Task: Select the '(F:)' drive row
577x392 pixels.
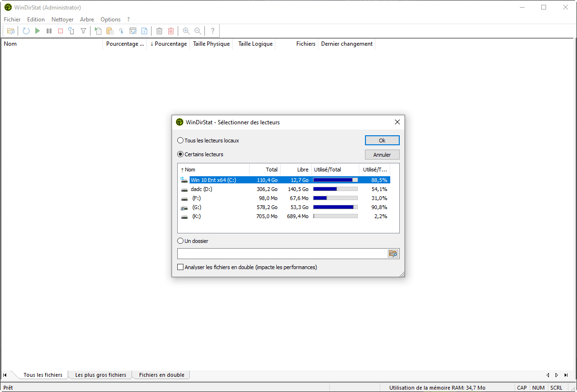Action: [285, 198]
